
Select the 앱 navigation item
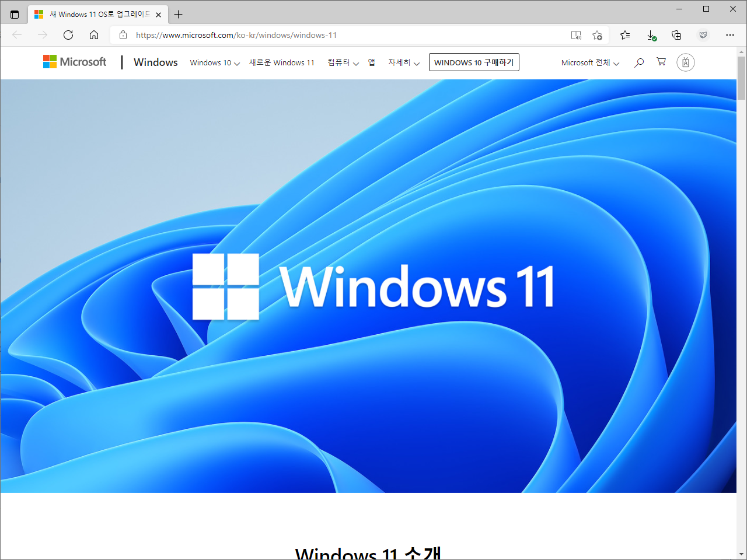pyautogui.click(x=371, y=63)
